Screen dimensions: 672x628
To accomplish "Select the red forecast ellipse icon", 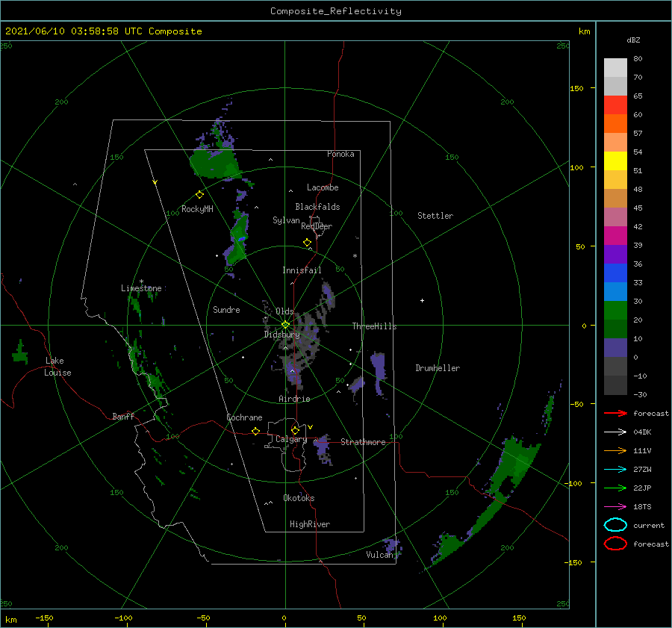I will (x=615, y=544).
